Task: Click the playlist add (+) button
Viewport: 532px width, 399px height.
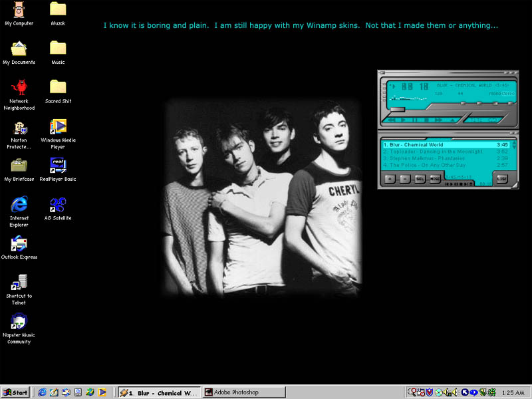Action: 390,179
